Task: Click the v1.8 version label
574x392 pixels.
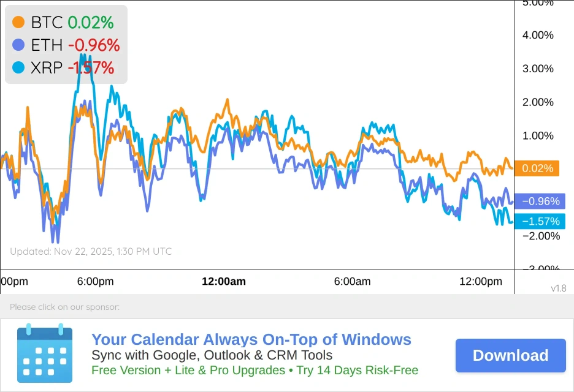Action: pyautogui.click(x=558, y=288)
